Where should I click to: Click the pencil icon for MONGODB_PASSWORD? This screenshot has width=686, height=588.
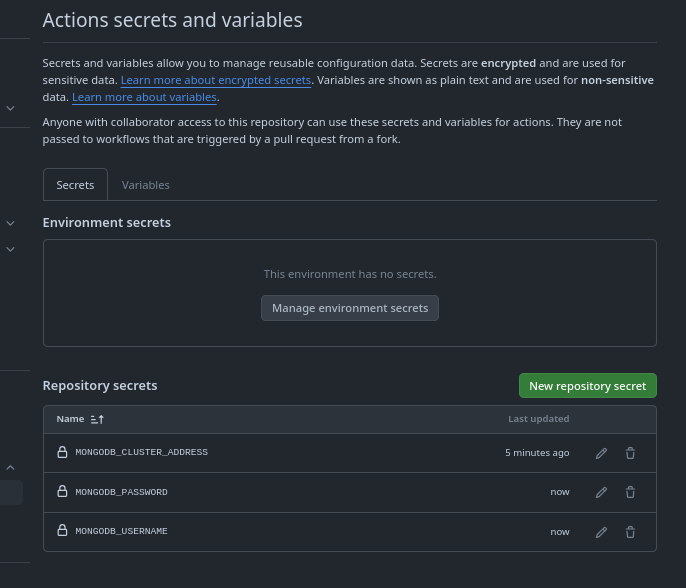point(601,492)
